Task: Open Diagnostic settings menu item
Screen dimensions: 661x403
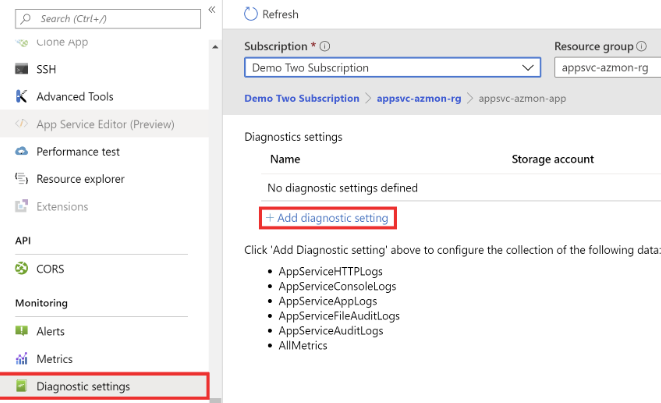Action: point(83,386)
